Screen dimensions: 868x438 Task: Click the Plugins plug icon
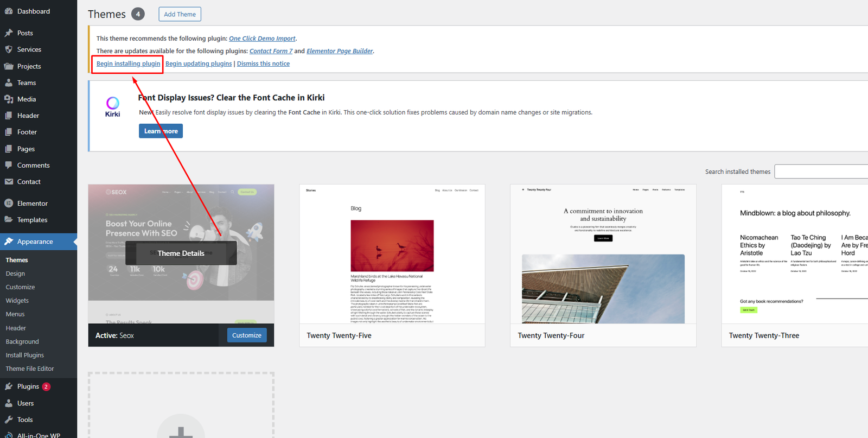tap(9, 386)
